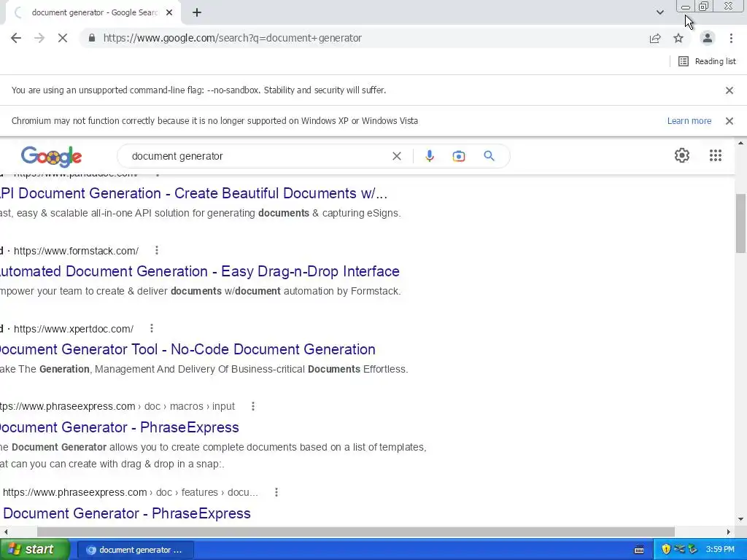Bookmark this page with the star
This screenshot has height=560, width=747.
(678, 38)
